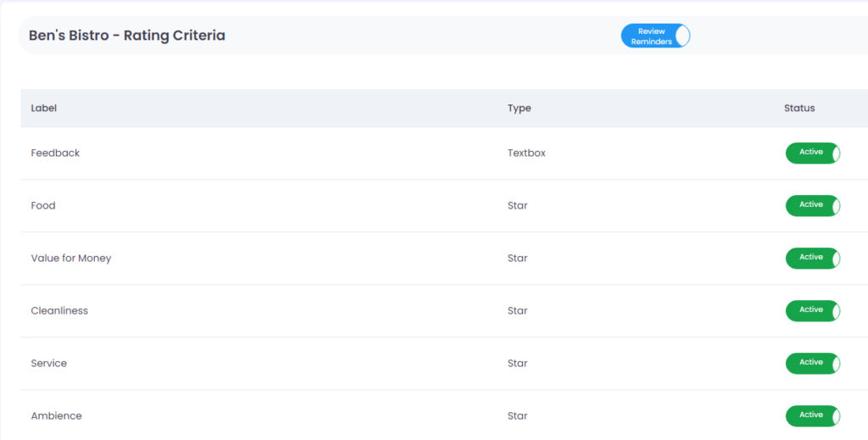Screen dimensions: 868x440
Task: Click the Star type in Cleanliness row
Action: 518,310
